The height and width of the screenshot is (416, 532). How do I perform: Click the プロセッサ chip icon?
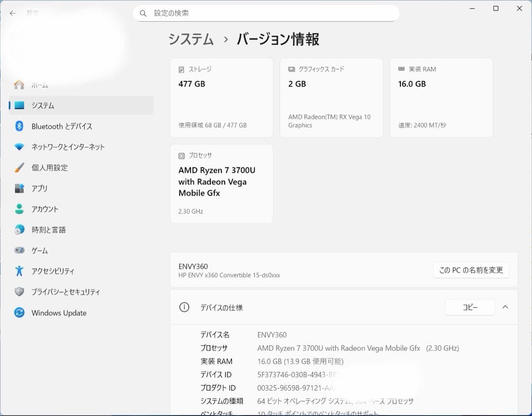[181, 156]
